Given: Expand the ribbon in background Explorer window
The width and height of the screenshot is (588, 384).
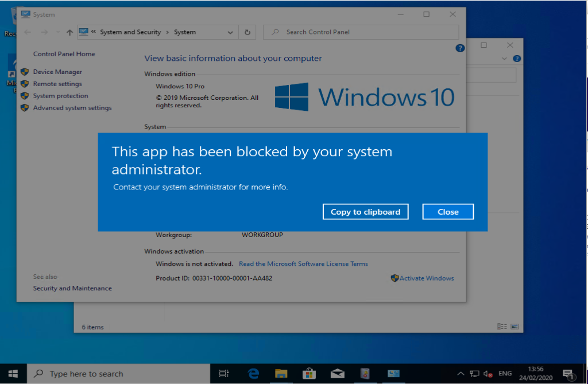Looking at the screenshot, I should tap(504, 59).
